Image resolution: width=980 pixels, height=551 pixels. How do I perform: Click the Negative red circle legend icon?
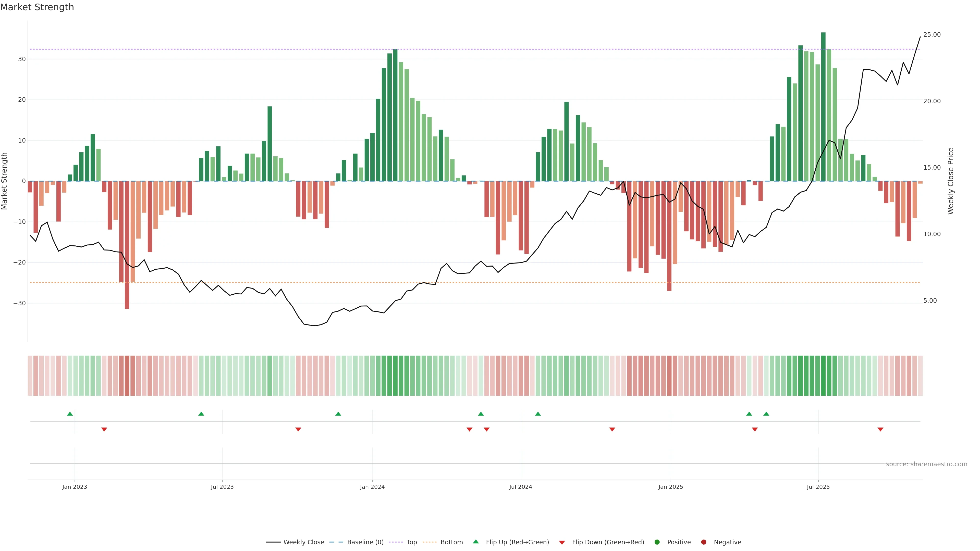tap(703, 542)
